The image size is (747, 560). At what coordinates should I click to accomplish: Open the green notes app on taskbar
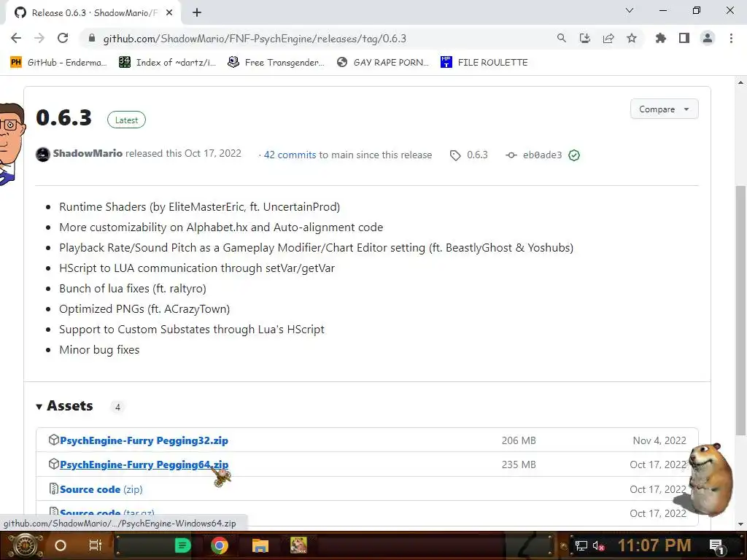(x=182, y=545)
